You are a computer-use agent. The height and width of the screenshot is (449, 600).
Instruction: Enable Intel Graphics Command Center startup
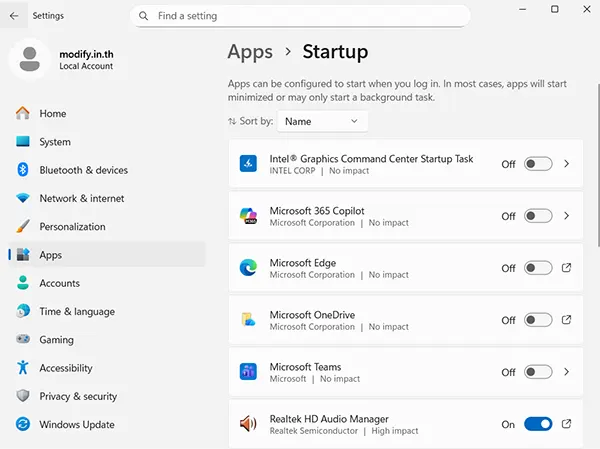[x=538, y=164]
